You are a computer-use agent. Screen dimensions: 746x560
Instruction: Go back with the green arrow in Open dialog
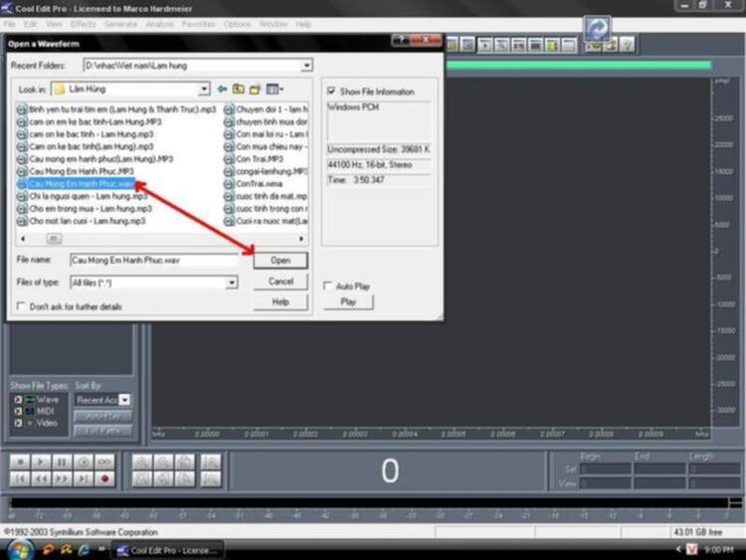coord(222,89)
